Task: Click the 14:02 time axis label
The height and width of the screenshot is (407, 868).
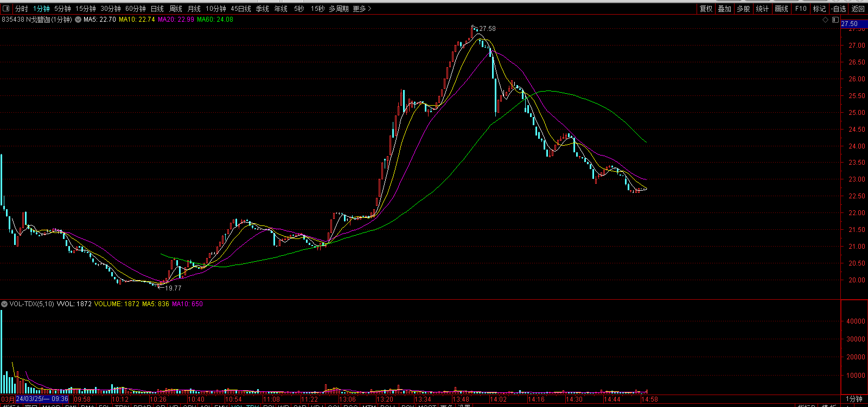Action: click(x=499, y=399)
